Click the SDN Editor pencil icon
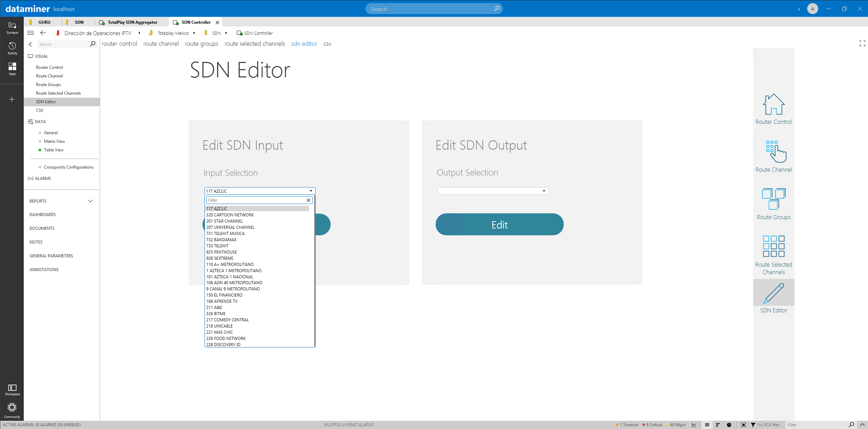 [x=773, y=293]
